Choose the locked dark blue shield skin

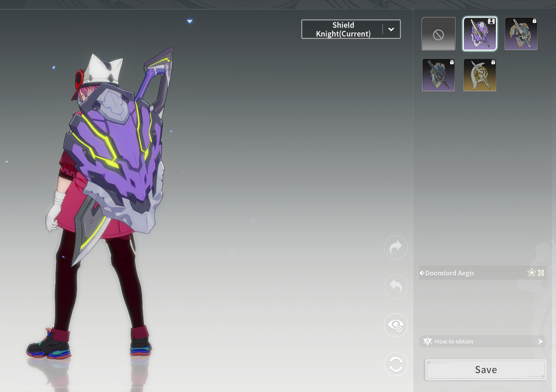439,75
